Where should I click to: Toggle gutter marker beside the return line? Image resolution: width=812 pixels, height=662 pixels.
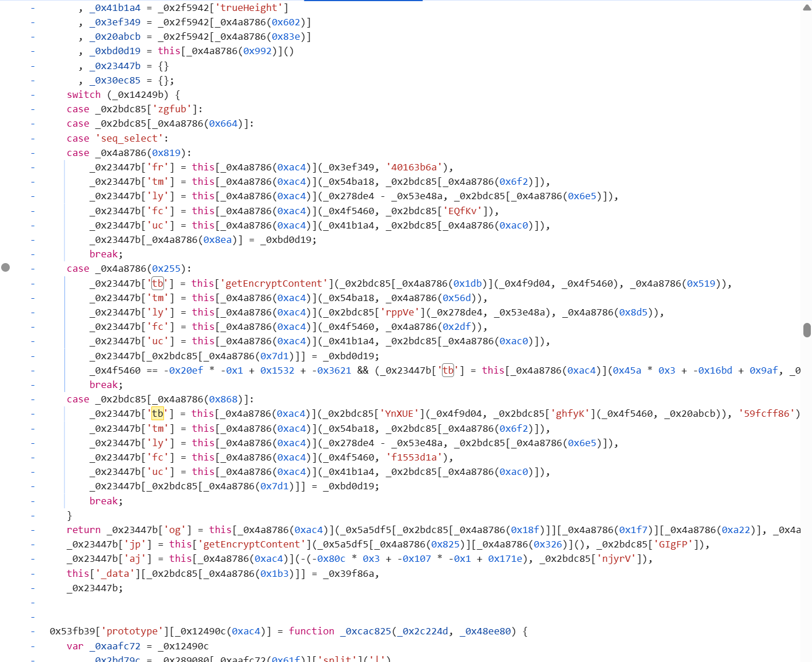(33, 530)
